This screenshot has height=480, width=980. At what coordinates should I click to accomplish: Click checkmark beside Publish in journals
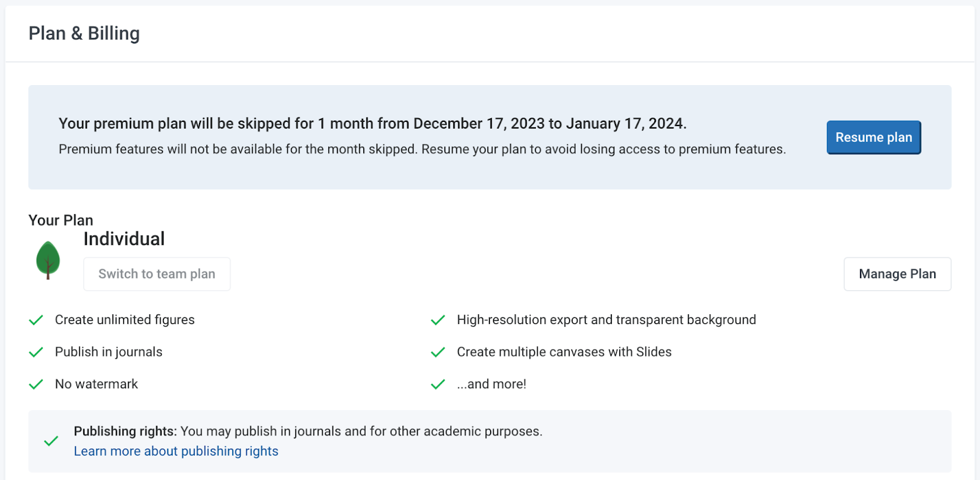tap(36, 352)
